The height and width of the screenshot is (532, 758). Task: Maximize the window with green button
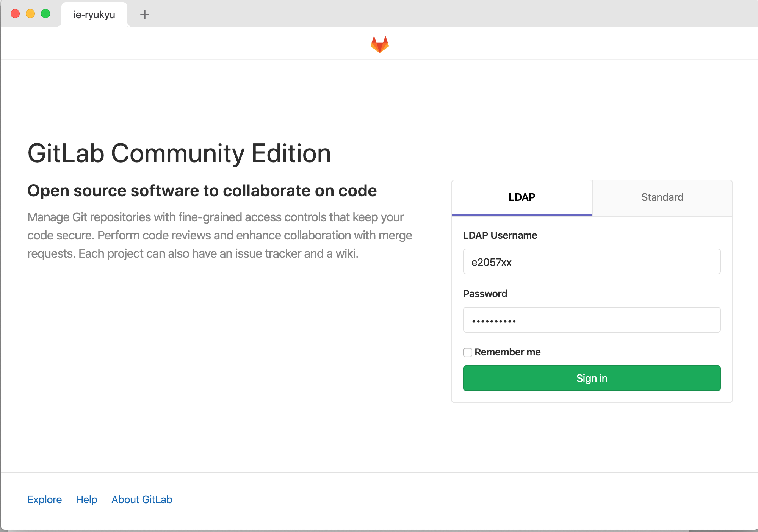pyautogui.click(x=45, y=14)
